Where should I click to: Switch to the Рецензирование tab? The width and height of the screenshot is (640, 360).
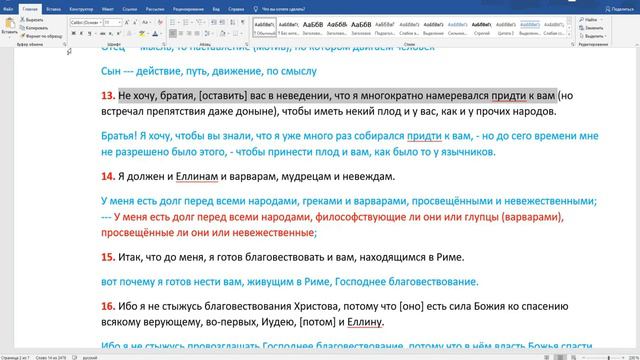point(188,9)
